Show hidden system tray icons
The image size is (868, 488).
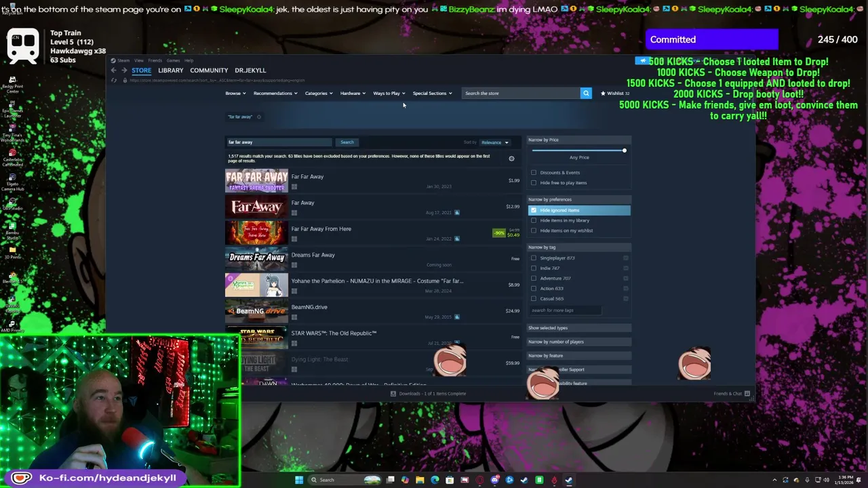coord(774,480)
